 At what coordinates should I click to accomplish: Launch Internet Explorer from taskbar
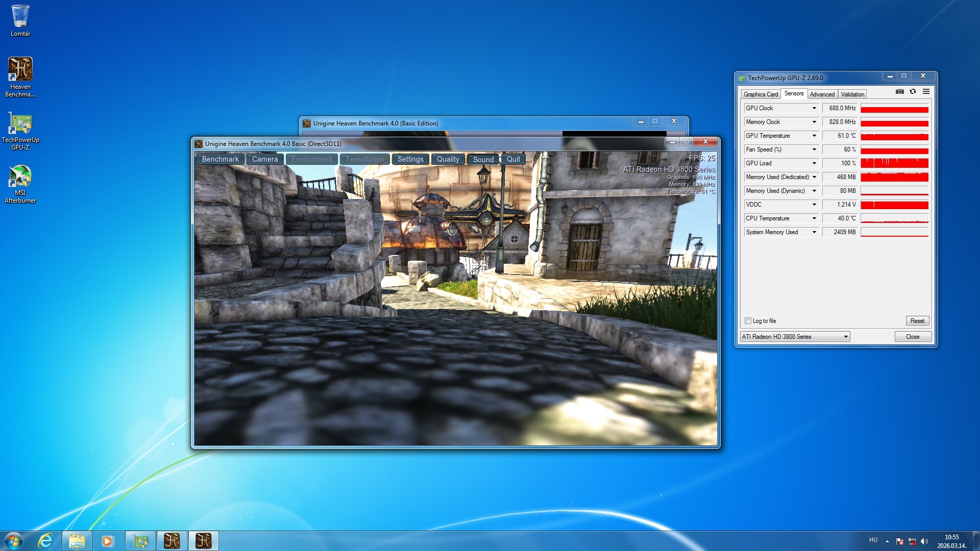[45, 541]
